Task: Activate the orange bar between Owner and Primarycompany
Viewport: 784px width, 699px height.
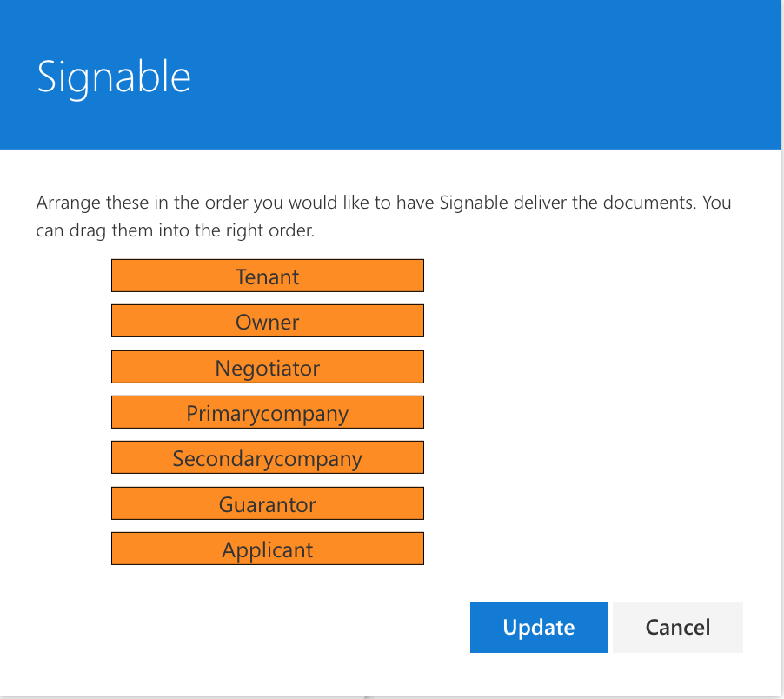Action: (268, 367)
